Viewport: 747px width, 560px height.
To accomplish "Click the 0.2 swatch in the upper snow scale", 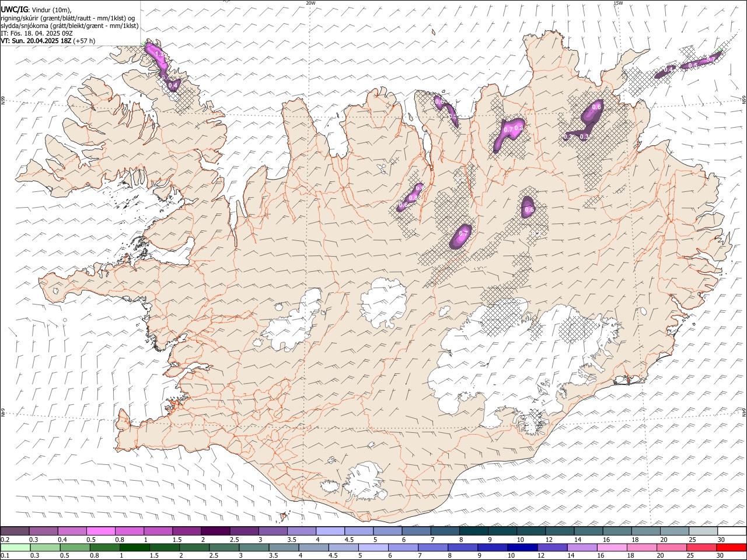I will pos(15,531).
